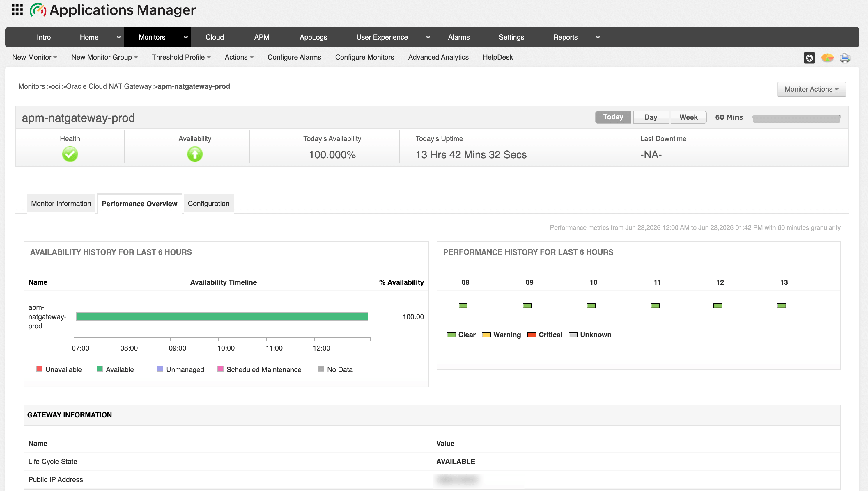Image resolution: width=868 pixels, height=491 pixels.
Task: Click performance status indicator for hour 13
Action: click(x=781, y=305)
